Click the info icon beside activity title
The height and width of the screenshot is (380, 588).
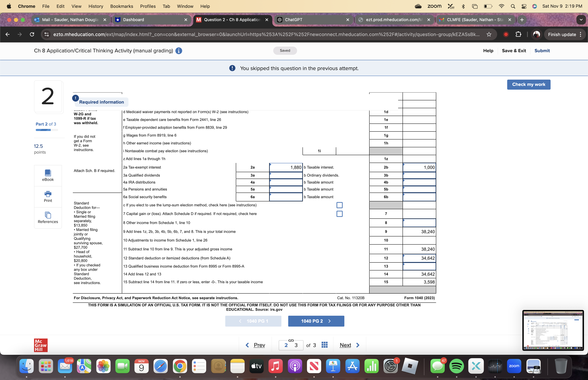pos(179,51)
